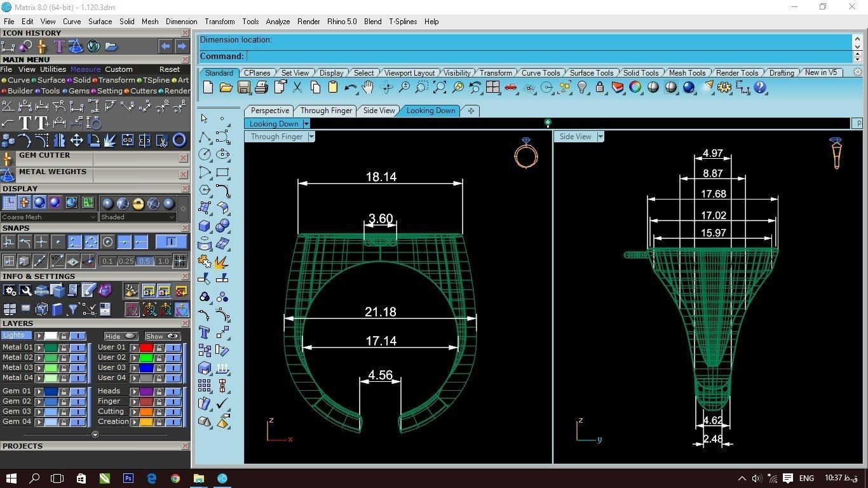Open the T-Splines menu
Viewport: 868px width, 488px height.
tap(403, 22)
